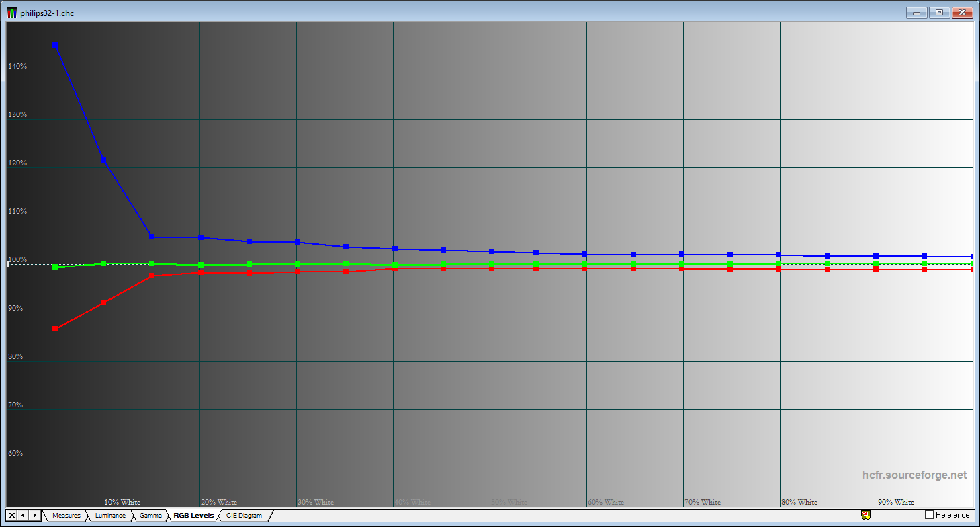Viewport: 980px width, 527px height.
Task: Select the Gamma tab
Action: point(150,516)
